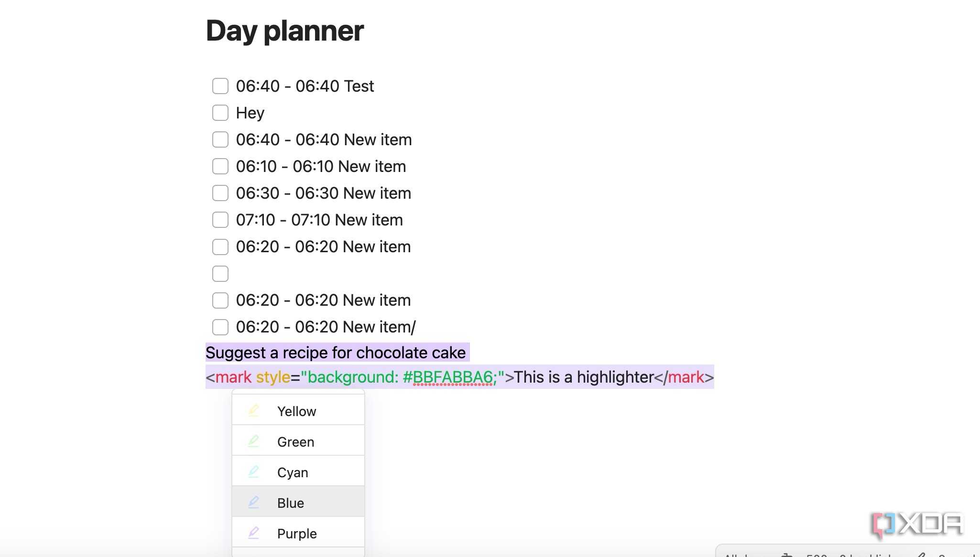Click the cyan highlighter pen icon

pyautogui.click(x=254, y=472)
